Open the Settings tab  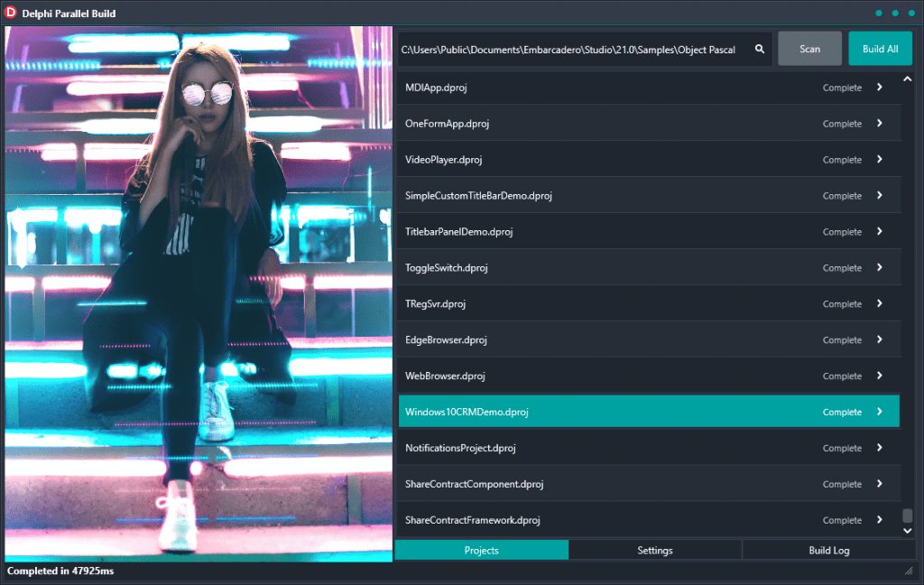click(x=655, y=550)
